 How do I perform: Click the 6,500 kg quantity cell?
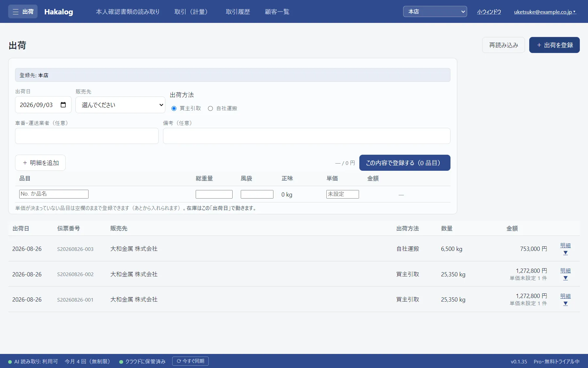tap(451, 249)
